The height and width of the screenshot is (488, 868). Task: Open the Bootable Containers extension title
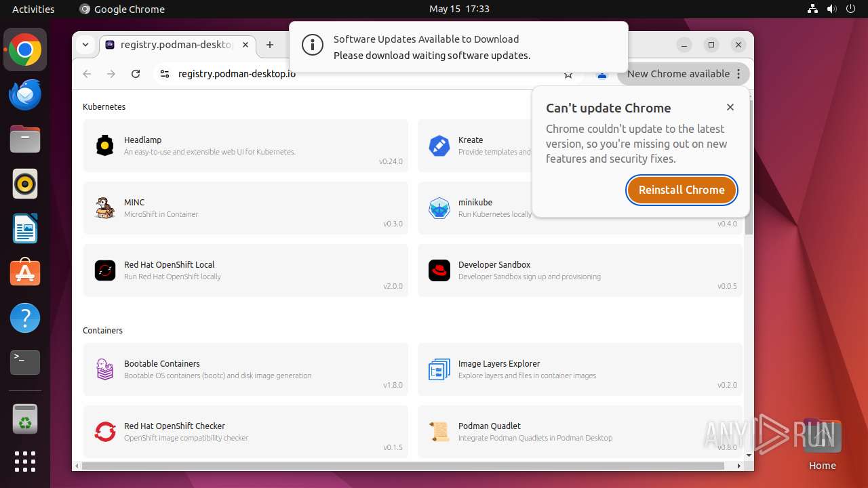point(162,364)
